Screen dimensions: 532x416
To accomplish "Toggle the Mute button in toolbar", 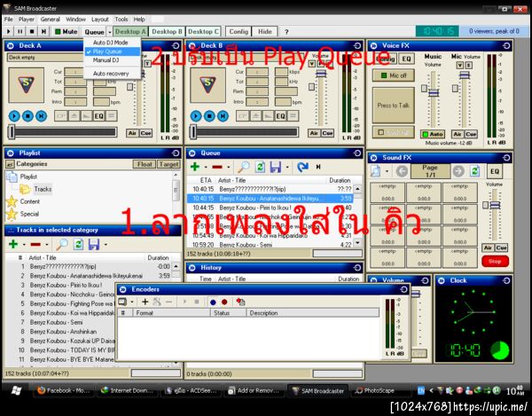I will point(66,32).
